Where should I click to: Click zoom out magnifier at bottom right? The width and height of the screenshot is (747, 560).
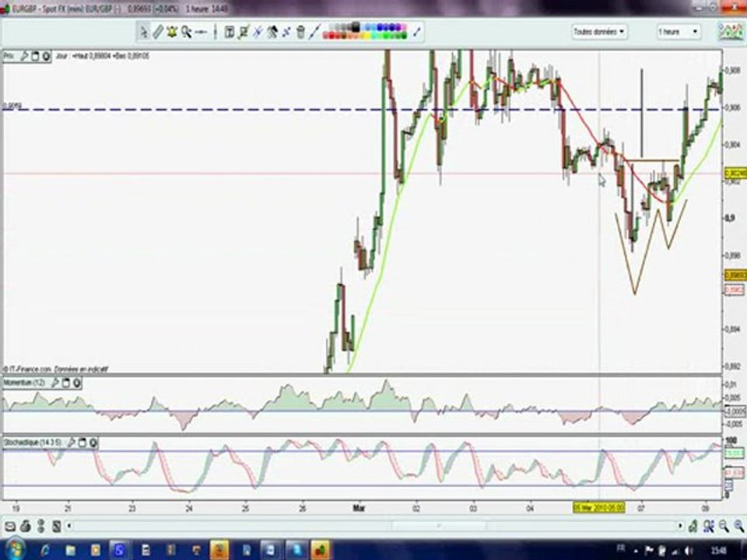[724, 527]
